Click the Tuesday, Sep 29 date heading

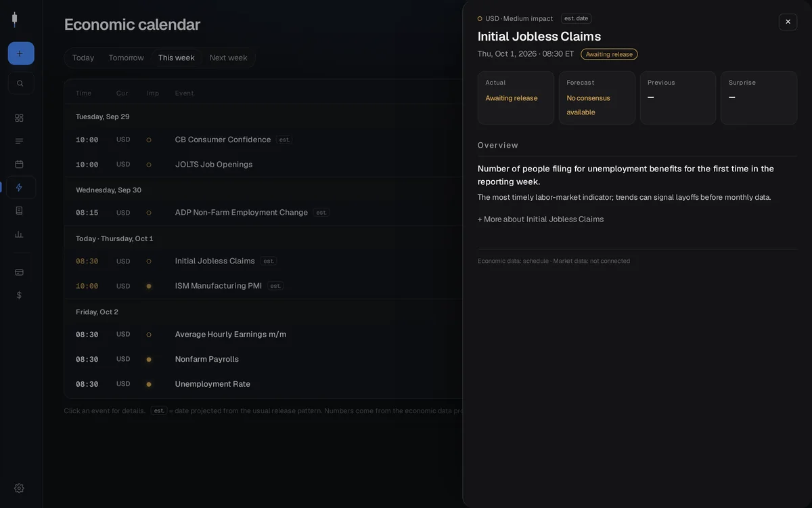coord(102,117)
